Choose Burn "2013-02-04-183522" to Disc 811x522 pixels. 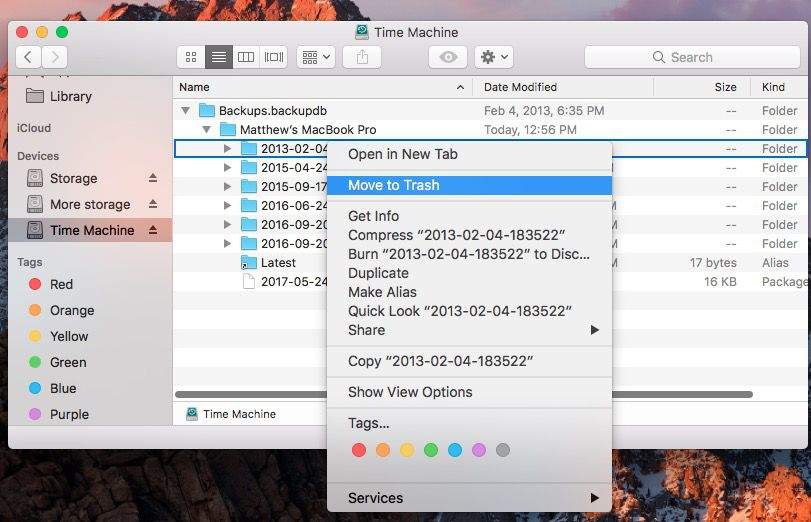pos(470,254)
